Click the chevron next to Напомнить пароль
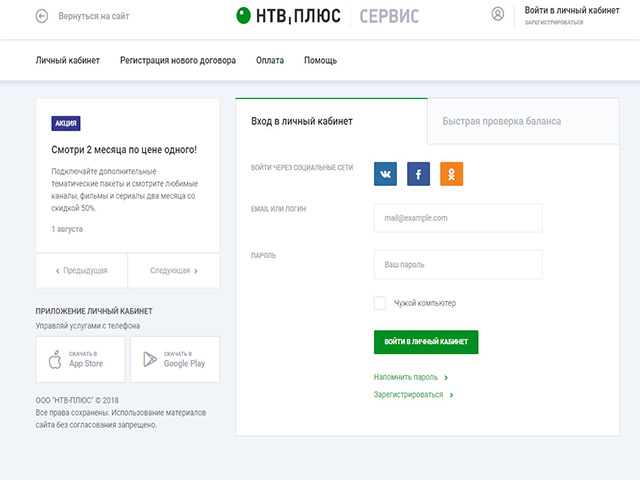 click(x=446, y=378)
